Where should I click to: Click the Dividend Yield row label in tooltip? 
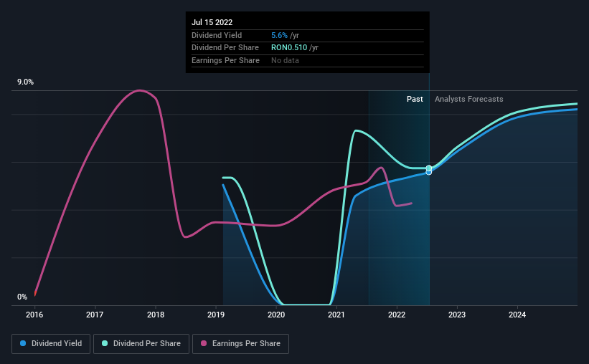point(217,35)
